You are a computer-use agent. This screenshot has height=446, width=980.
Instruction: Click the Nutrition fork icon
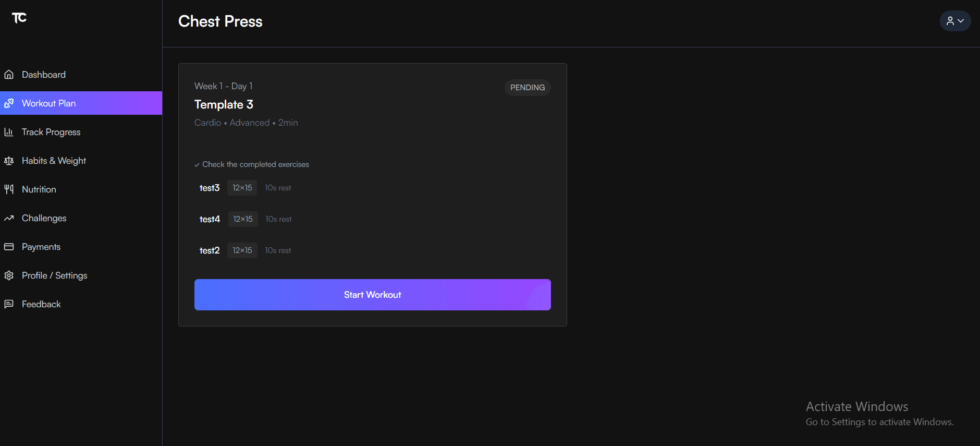[x=9, y=189]
